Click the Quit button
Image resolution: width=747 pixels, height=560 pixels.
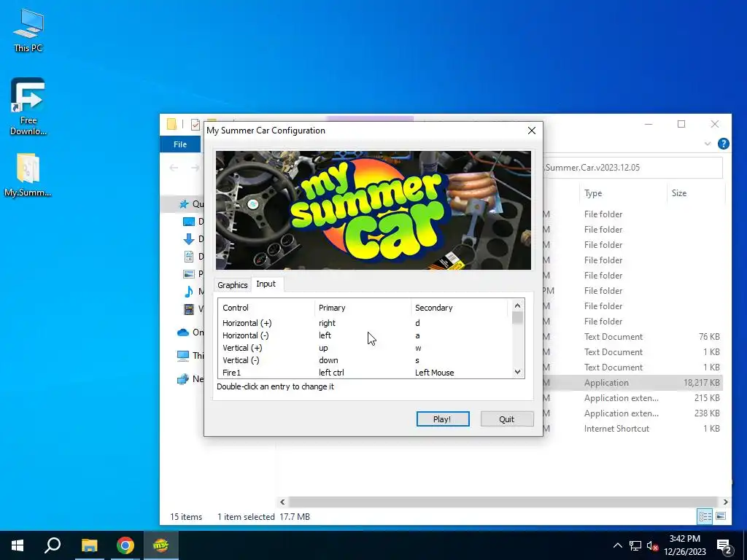point(506,419)
